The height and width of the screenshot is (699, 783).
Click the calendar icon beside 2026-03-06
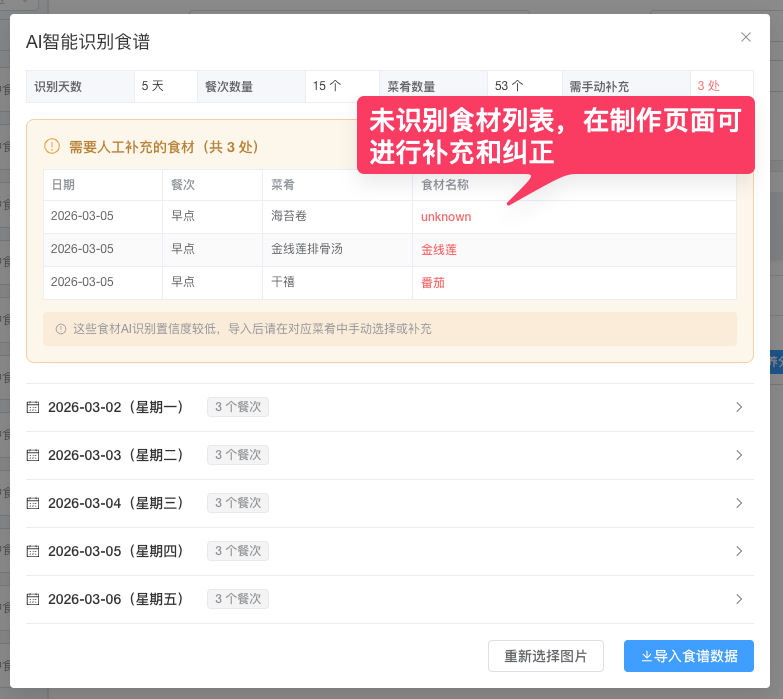tap(33, 599)
